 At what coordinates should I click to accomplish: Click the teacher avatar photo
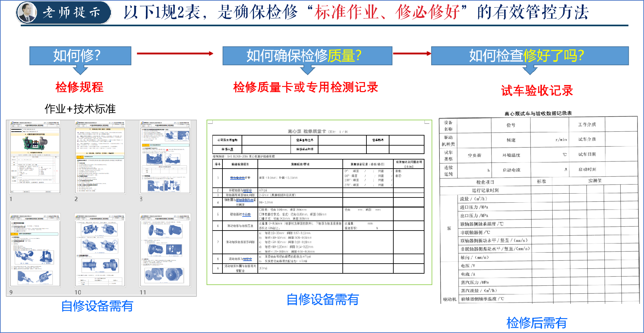click(x=27, y=13)
